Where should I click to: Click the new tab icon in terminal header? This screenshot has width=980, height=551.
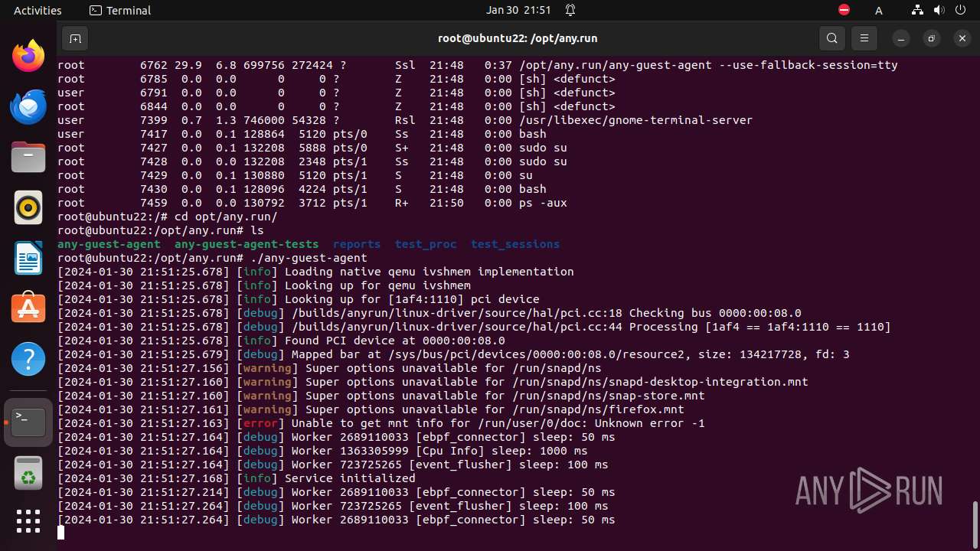[75, 38]
